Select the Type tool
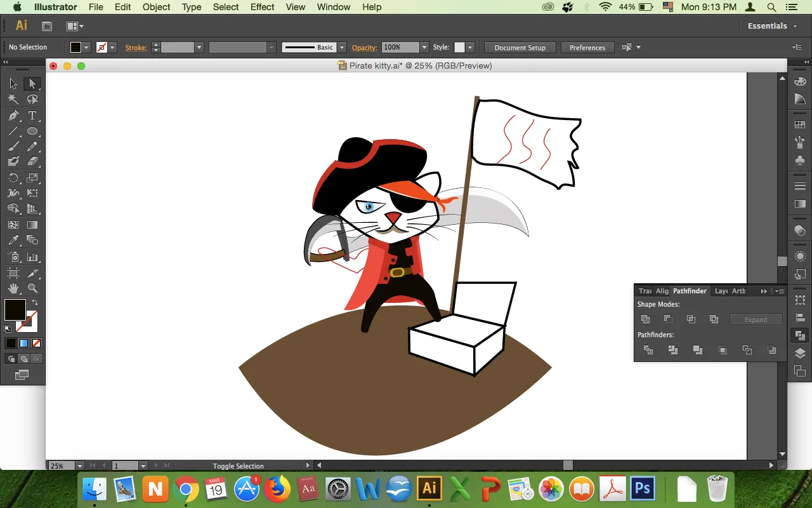This screenshot has height=508, width=812. pyautogui.click(x=32, y=116)
